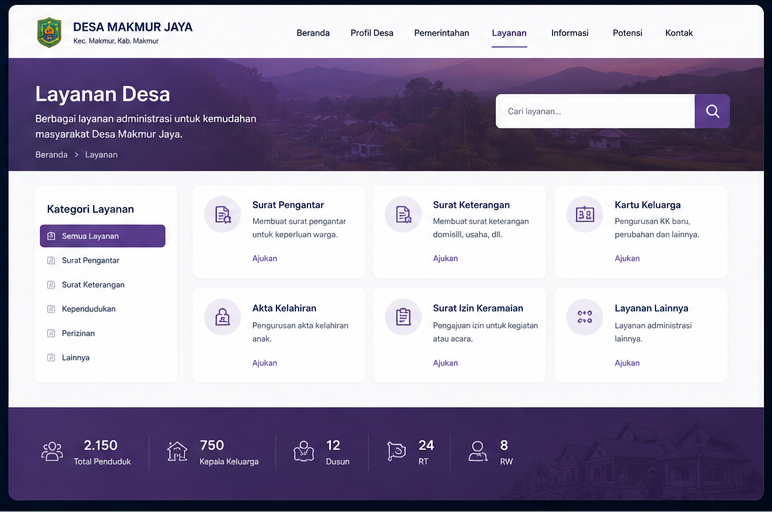Go to the Kontak nav item
Screen dimensions: 772x512
[x=679, y=33]
